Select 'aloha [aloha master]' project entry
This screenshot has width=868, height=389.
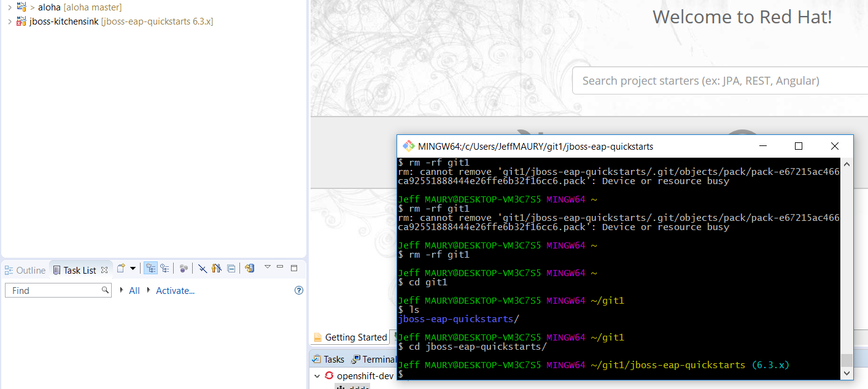tap(80, 7)
